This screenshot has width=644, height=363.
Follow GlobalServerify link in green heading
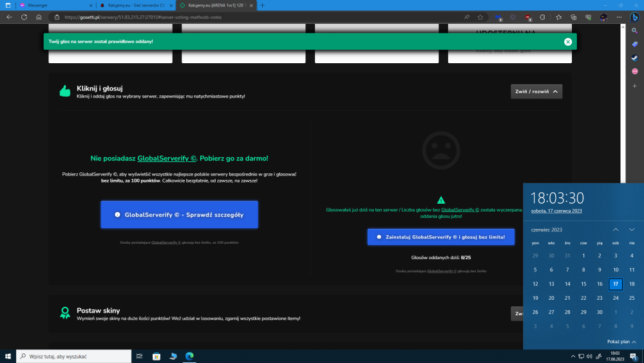[167, 158]
